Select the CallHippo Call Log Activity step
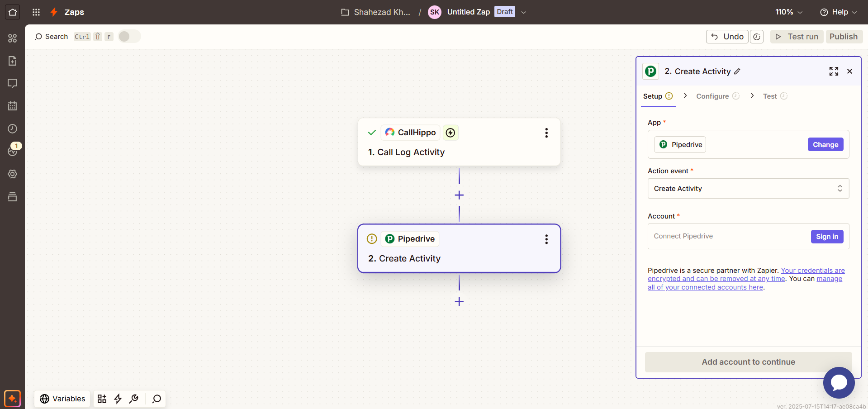 (x=459, y=142)
